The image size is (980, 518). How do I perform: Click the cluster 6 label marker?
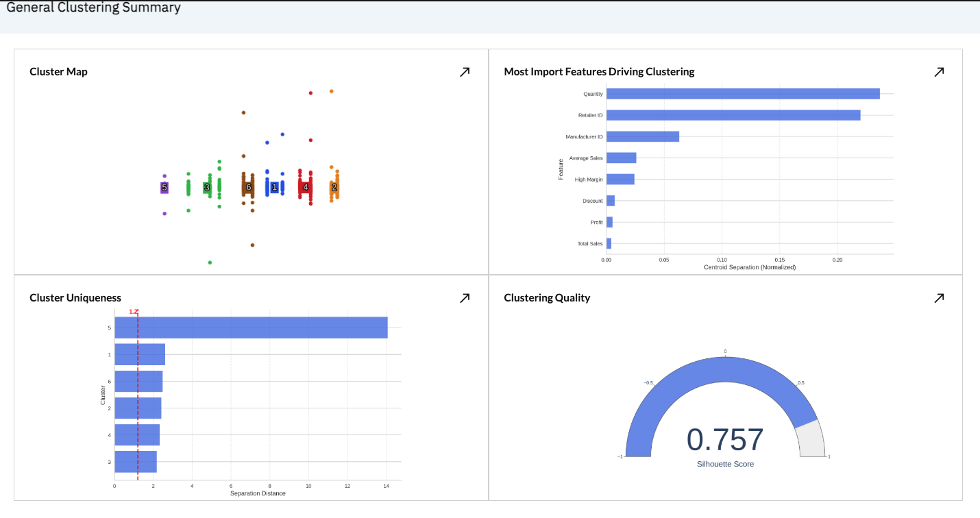[249, 187]
